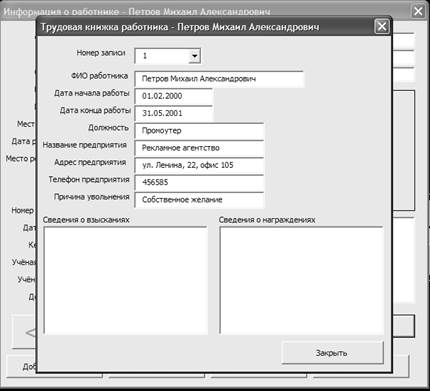Click the Закрыть button
The width and height of the screenshot is (430, 391).
pyautogui.click(x=332, y=353)
